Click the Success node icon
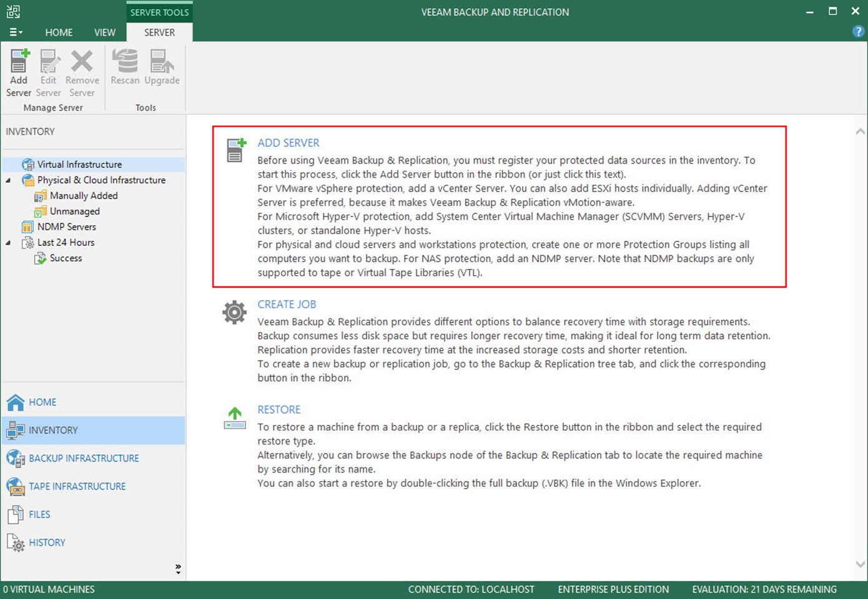868x599 pixels. click(x=41, y=258)
